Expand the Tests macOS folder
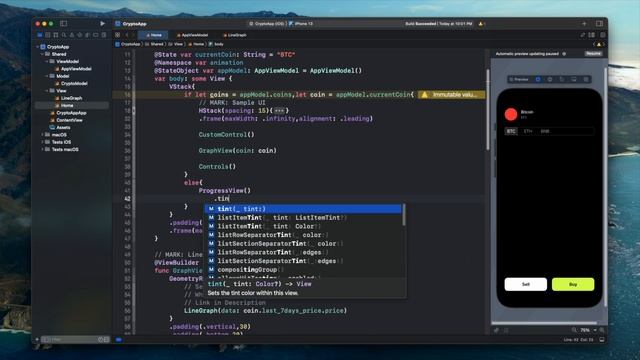This screenshot has height=360, width=640. [x=42, y=149]
